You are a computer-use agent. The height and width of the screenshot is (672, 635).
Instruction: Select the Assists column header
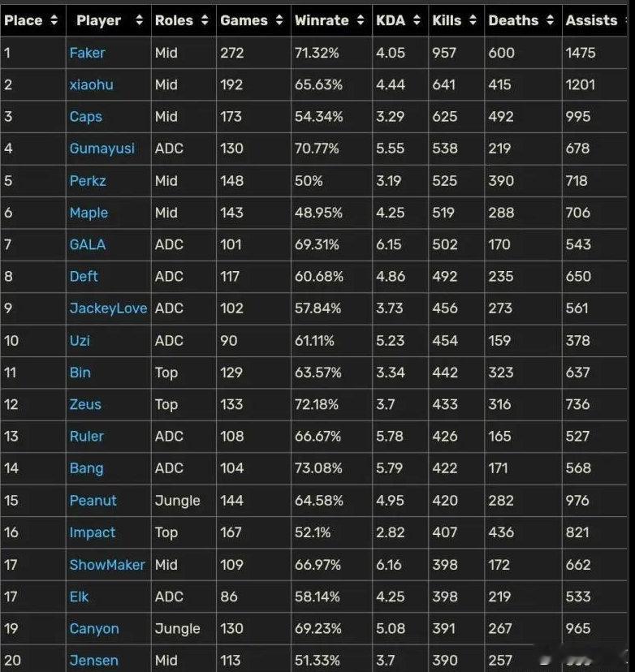click(x=594, y=20)
